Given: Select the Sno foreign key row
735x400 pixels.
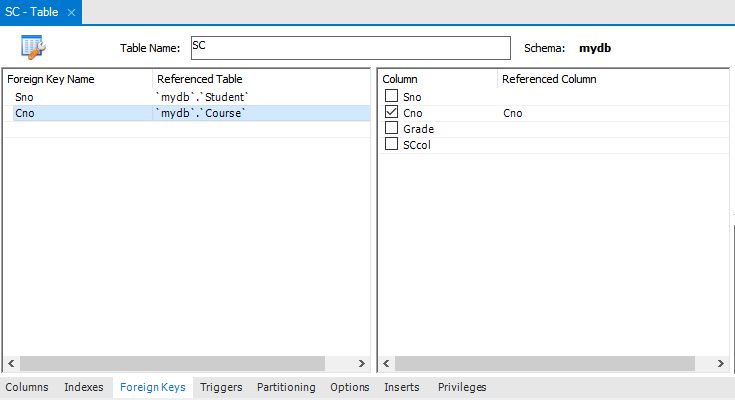Looking at the screenshot, I should point(80,97).
